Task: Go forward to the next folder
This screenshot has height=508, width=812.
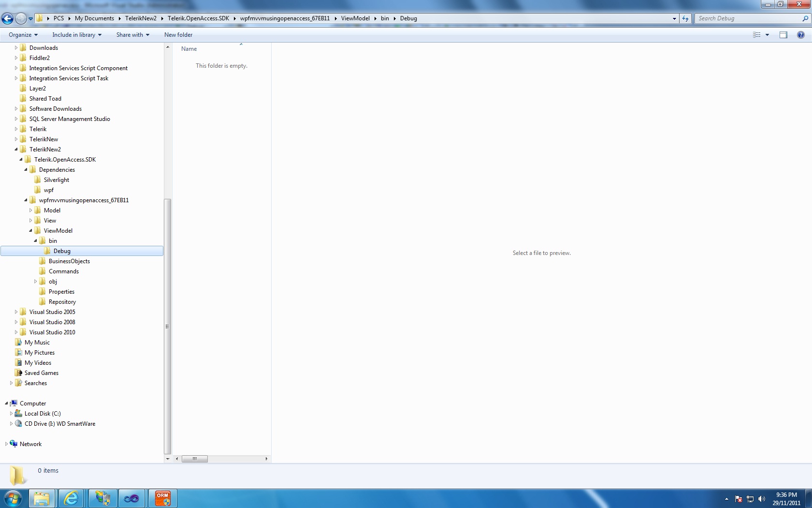Action: 21,18
